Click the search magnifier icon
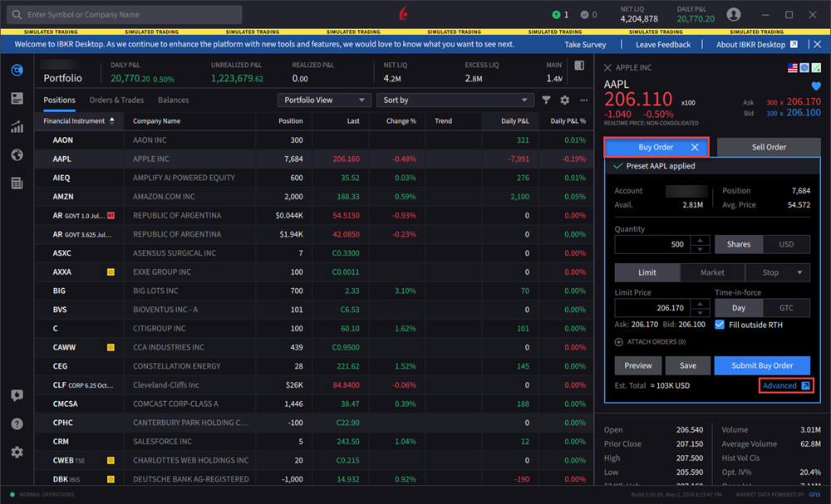The image size is (831, 504). click(x=17, y=15)
